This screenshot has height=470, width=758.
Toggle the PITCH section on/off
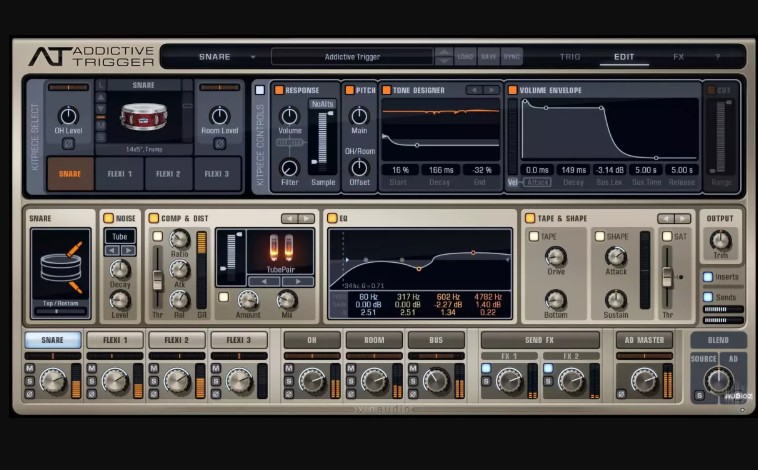click(x=350, y=90)
